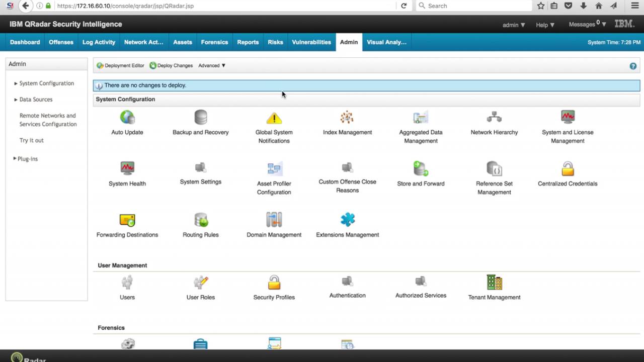Open Authentication settings
Image resolution: width=644 pixels, height=362 pixels.
pyautogui.click(x=347, y=287)
